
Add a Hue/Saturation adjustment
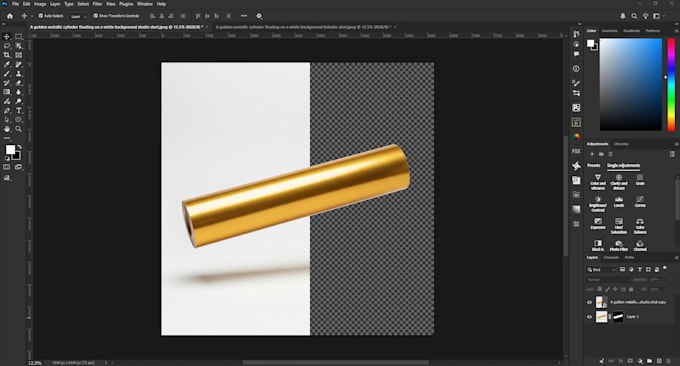click(619, 226)
